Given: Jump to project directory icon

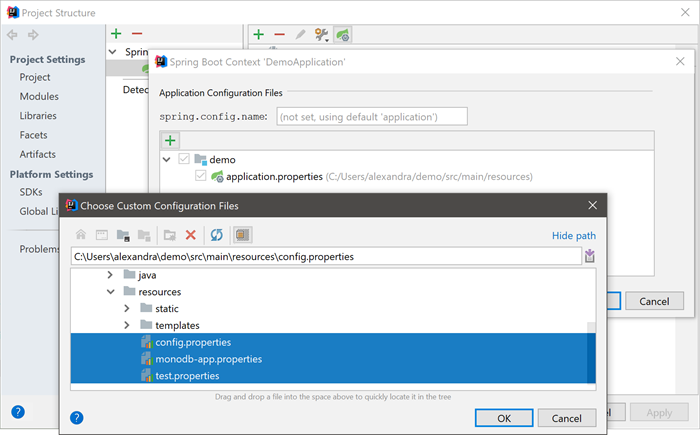Looking at the screenshot, I should pyautogui.click(x=123, y=235).
